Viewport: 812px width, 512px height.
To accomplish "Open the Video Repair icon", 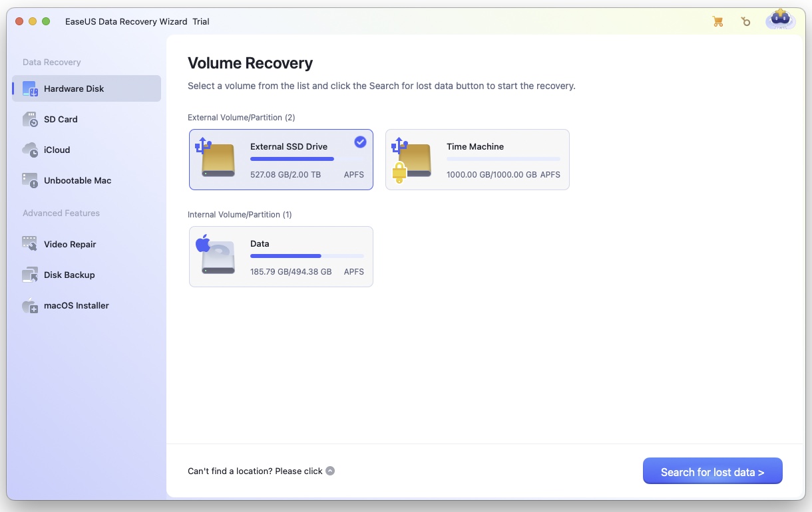I will tap(31, 244).
